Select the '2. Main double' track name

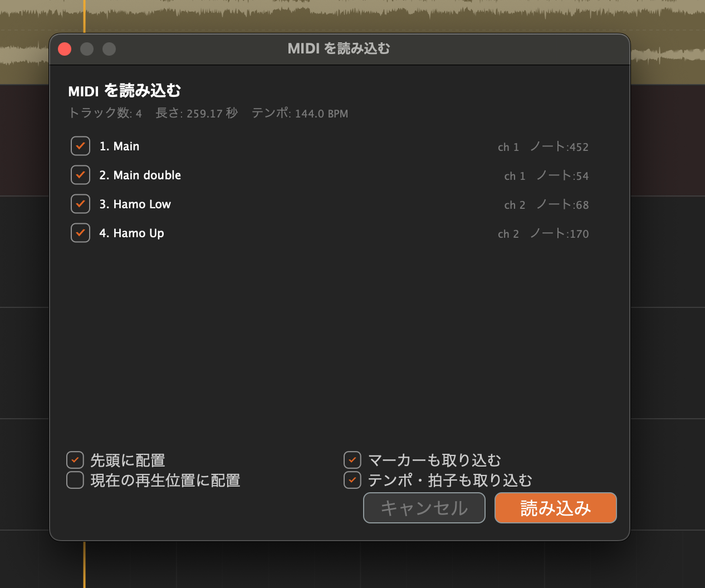pyautogui.click(x=140, y=175)
